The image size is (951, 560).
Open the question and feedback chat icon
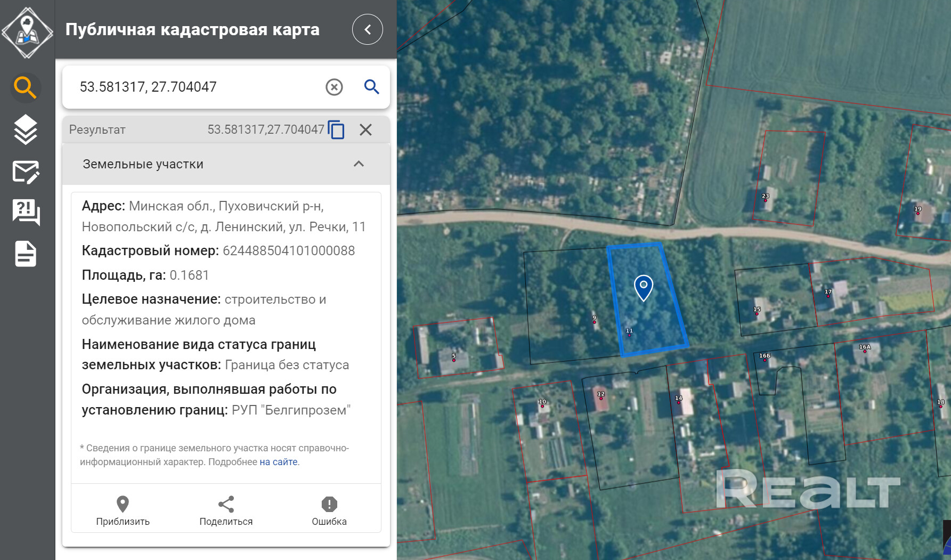pos(25,213)
